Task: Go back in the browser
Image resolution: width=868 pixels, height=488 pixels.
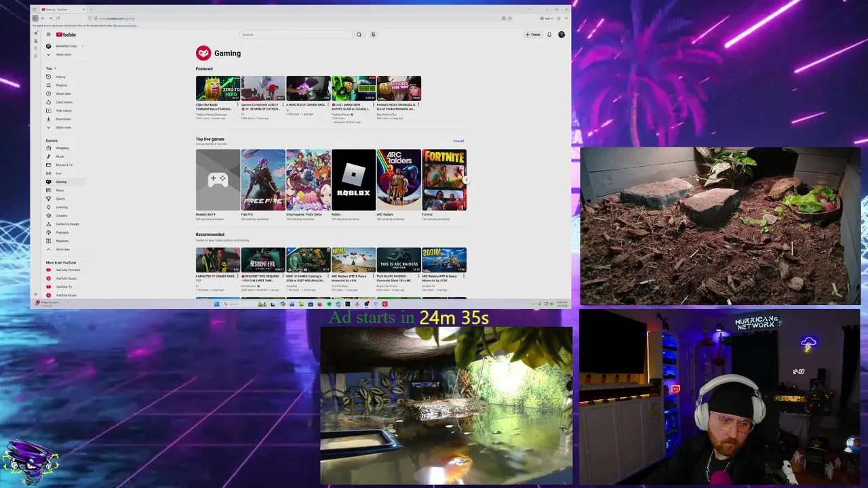Action: coord(43,18)
